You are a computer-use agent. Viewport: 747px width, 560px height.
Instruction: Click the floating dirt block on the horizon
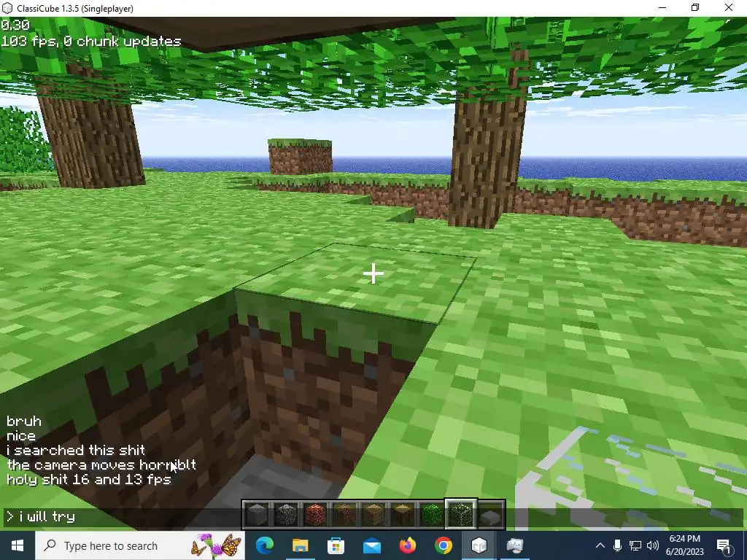(300, 156)
